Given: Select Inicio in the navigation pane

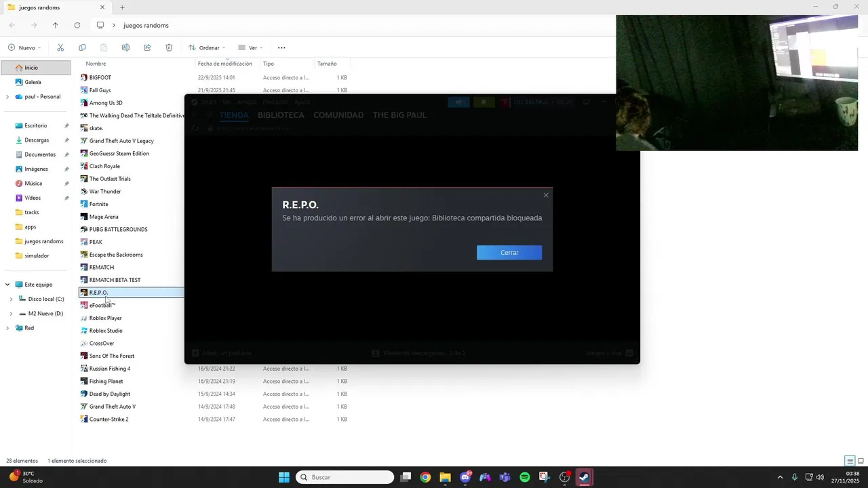Looking at the screenshot, I should (x=35, y=68).
